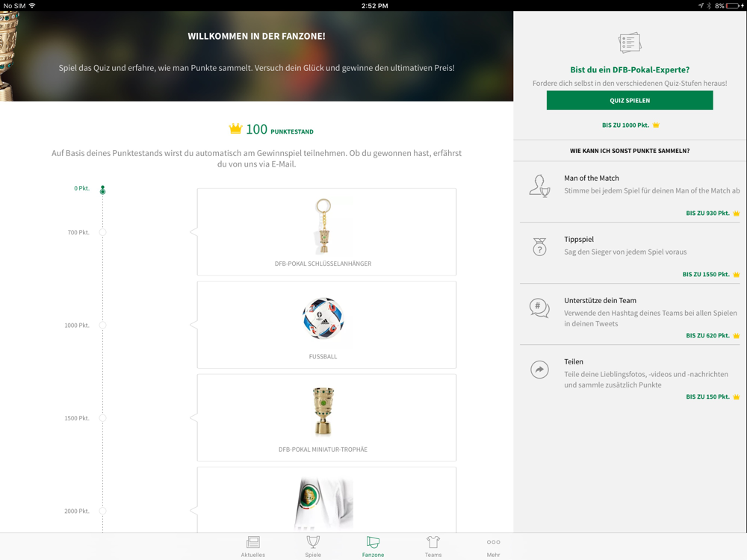Image resolution: width=747 pixels, height=560 pixels.
Task: Open the Teams tab
Action: 433,547
